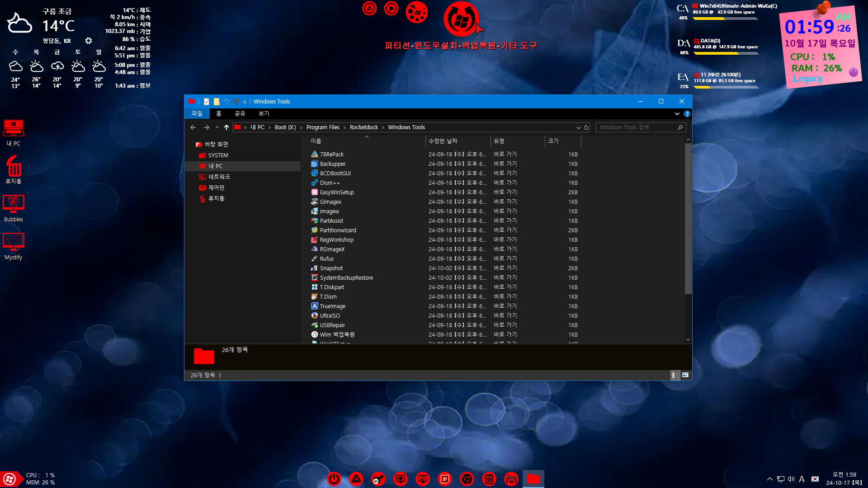Open the 휴지통 recycle bin desktop icon

point(14,170)
